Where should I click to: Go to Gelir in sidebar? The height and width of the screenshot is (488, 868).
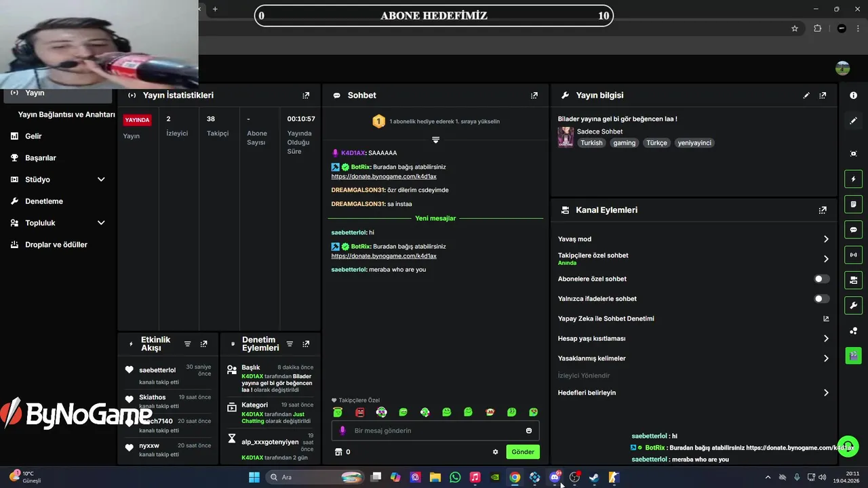[33, 136]
